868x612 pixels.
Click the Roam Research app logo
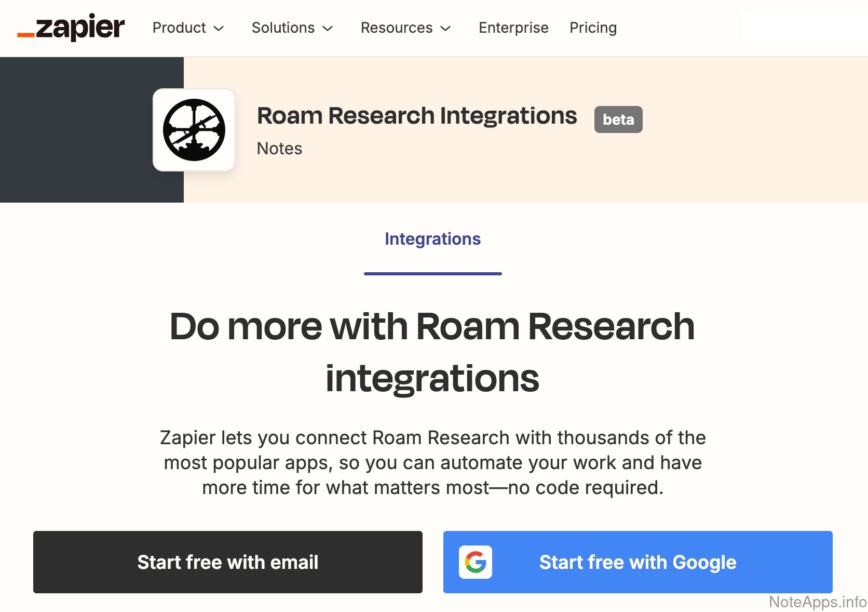[x=194, y=130]
